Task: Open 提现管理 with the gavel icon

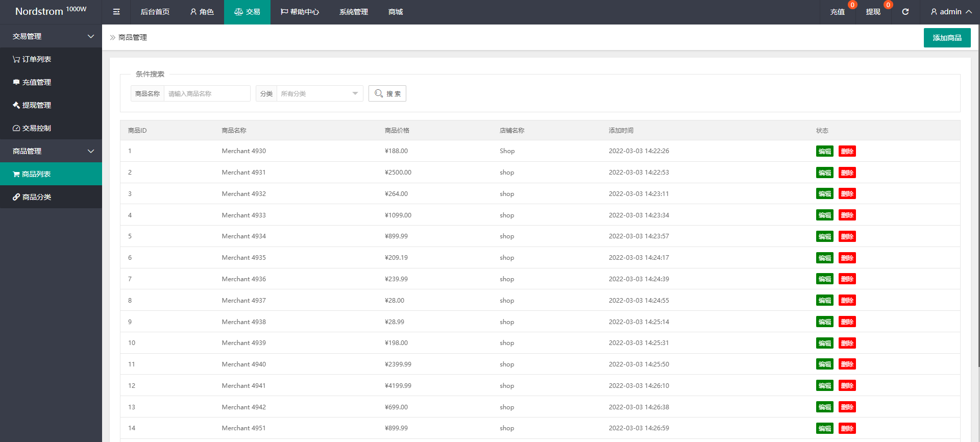Action: 32,105
